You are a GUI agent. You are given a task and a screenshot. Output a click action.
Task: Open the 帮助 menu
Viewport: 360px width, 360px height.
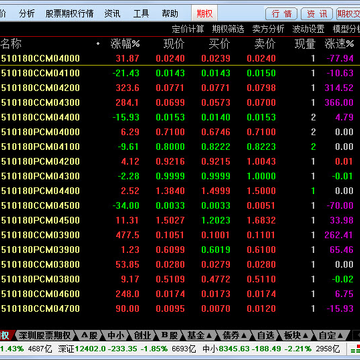pyautogui.click(x=170, y=14)
